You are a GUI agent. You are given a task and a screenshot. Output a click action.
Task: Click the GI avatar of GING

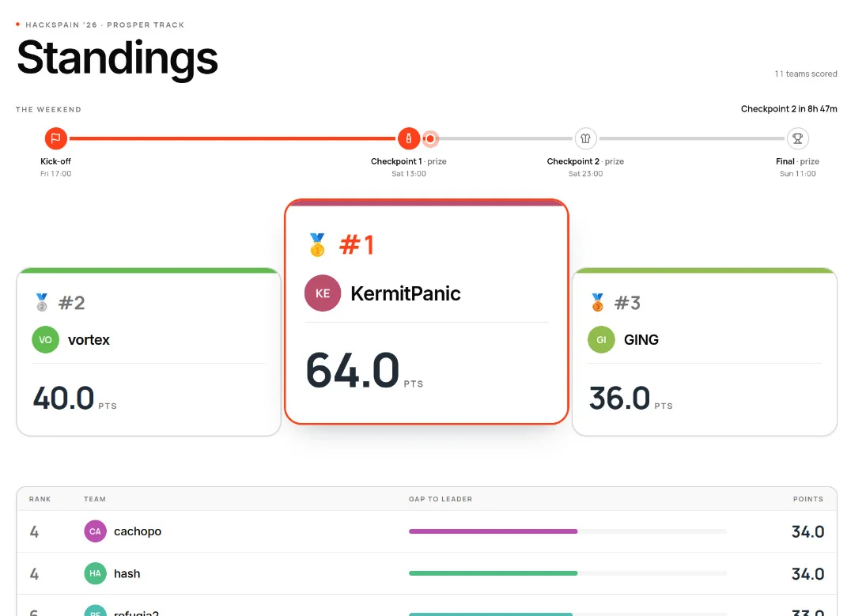pyautogui.click(x=601, y=340)
